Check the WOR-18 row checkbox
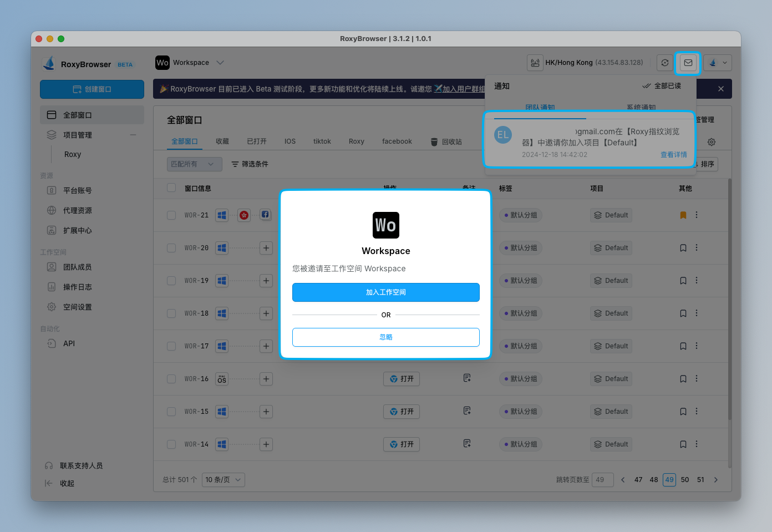 click(171, 313)
